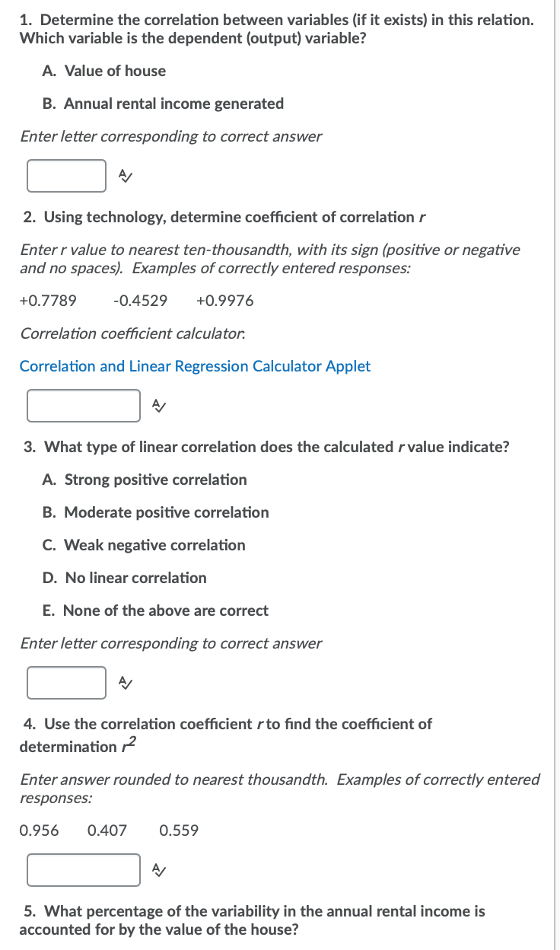Viewport: 560px width, 950px height.
Task: Choose A. Strong positive correlation
Action: click(145, 480)
